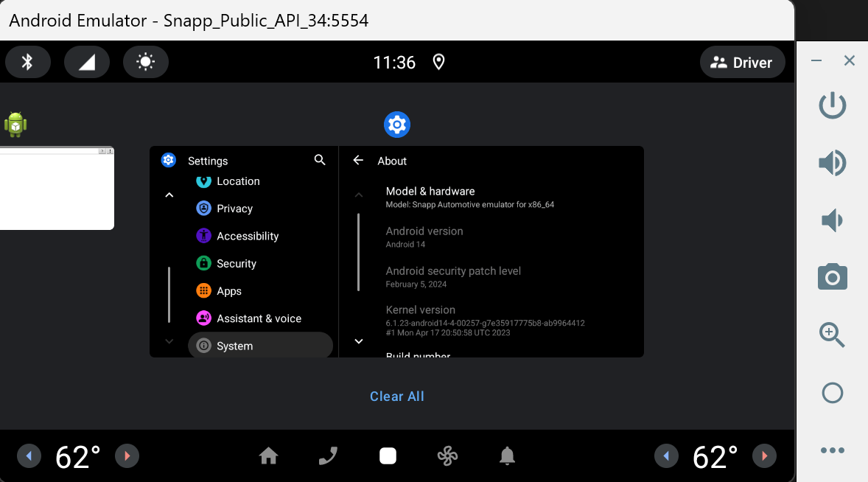
Task: Open the display brightness control
Action: point(146,63)
